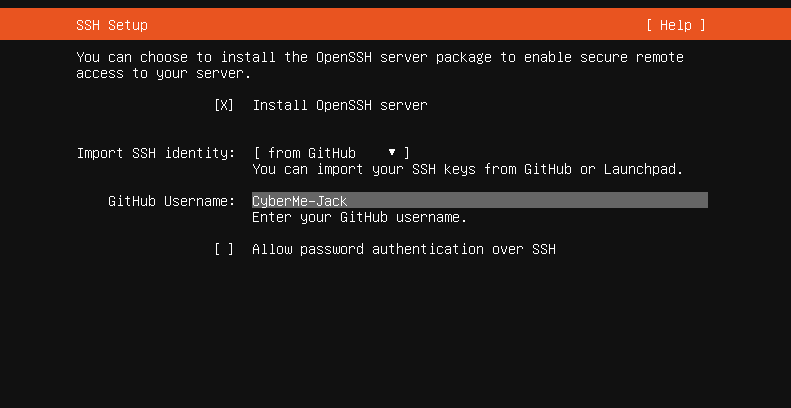Click the "CyberMe-Jack" text in username field
791x408 pixels.
[x=299, y=201]
